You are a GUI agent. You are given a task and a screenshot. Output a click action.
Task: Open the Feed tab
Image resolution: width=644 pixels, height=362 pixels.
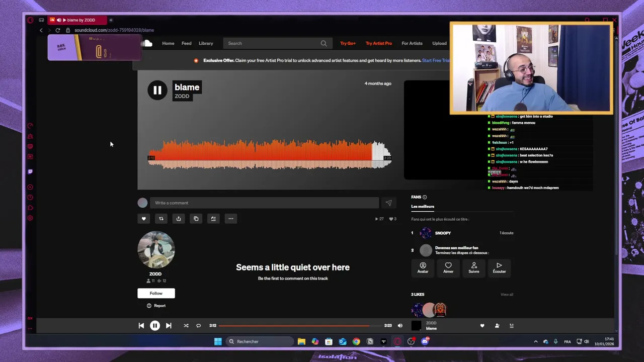(186, 43)
